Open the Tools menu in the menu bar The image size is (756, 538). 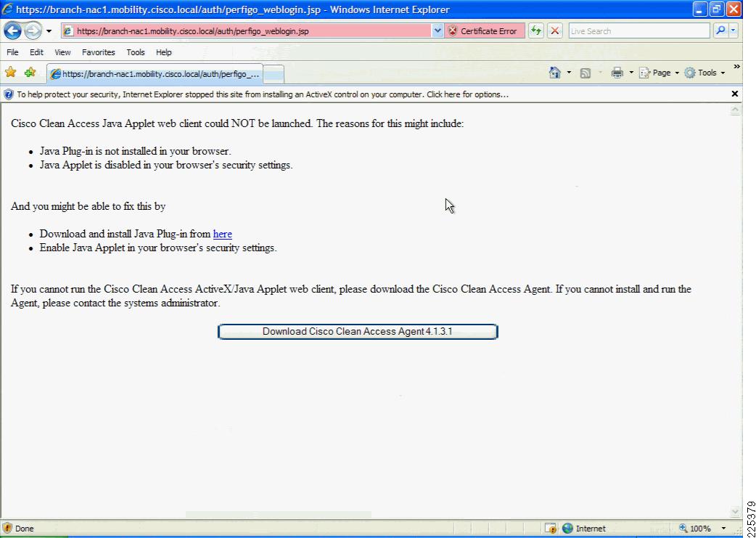[x=136, y=52]
